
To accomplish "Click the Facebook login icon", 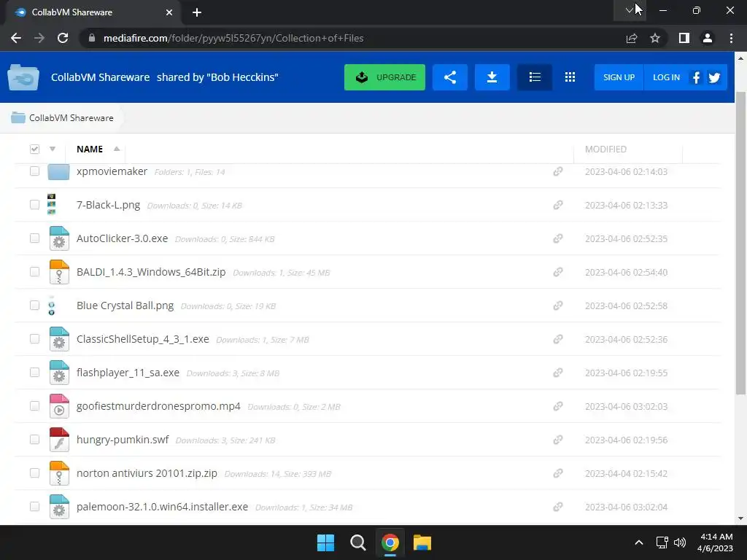I will pos(696,77).
